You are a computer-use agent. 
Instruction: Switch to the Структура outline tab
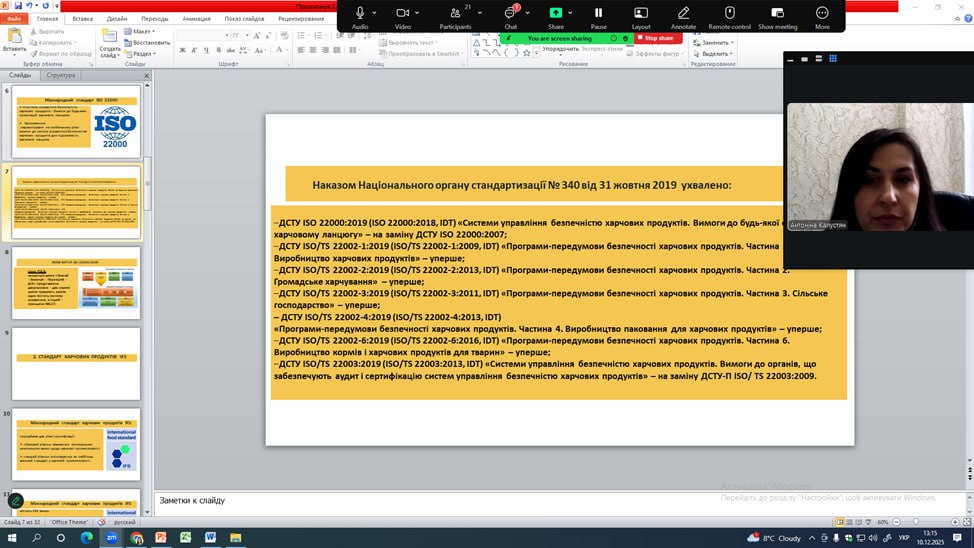point(60,75)
